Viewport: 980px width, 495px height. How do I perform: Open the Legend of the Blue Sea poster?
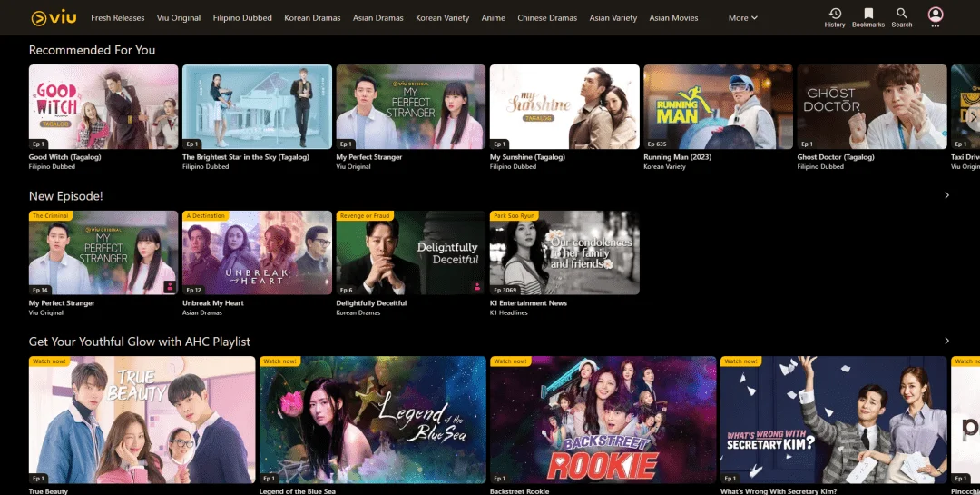373,420
